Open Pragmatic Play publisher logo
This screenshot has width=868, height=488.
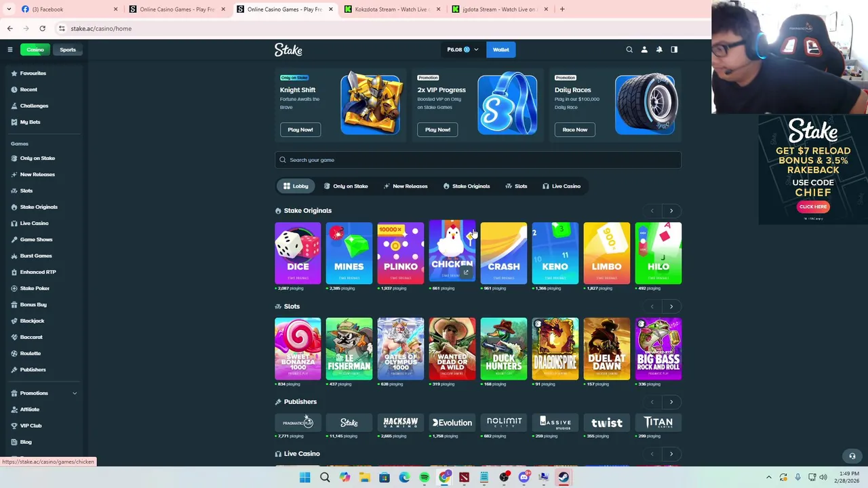(298, 423)
